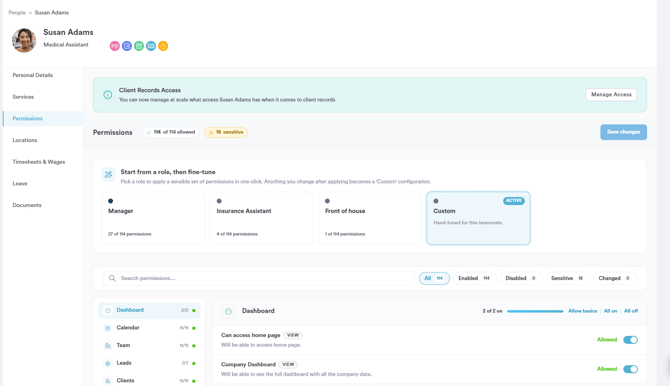Filter permissions by Changed
The width and height of the screenshot is (670, 386).
click(614, 278)
